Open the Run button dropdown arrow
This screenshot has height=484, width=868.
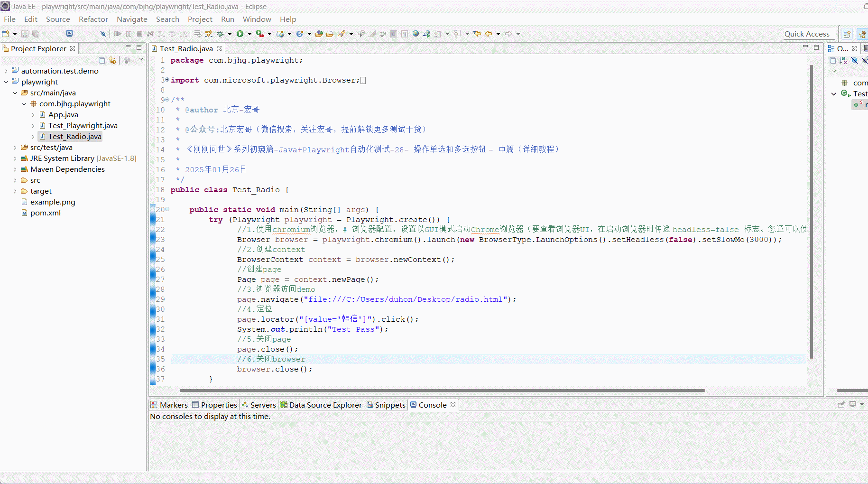249,34
